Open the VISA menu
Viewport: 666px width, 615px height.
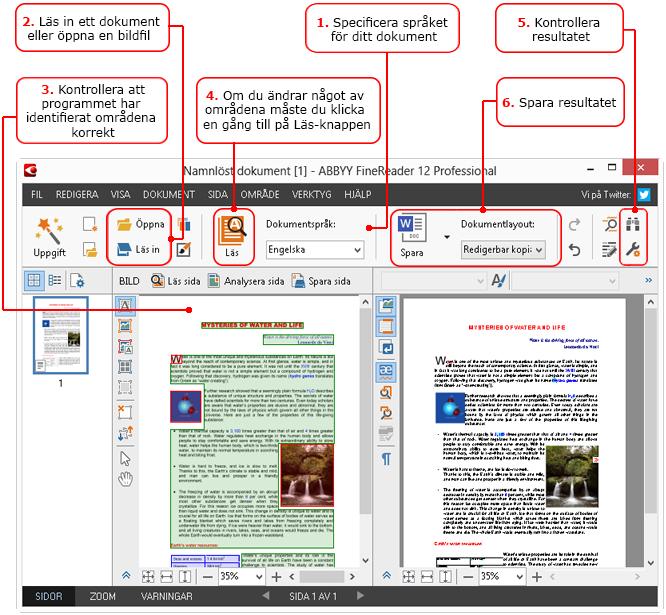pos(120,195)
